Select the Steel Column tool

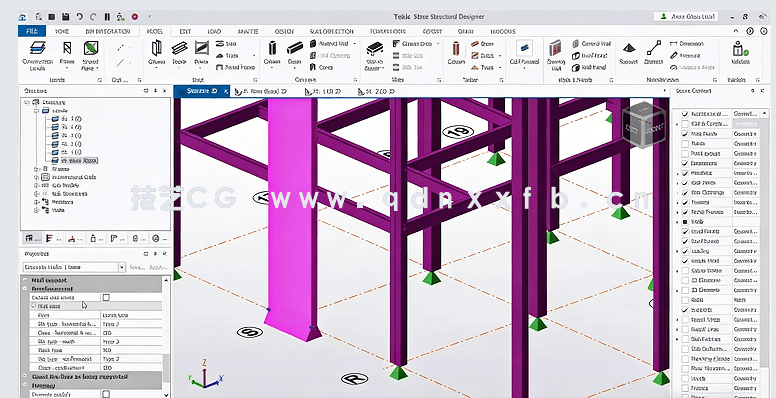pyautogui.click(x=156, y=53)
